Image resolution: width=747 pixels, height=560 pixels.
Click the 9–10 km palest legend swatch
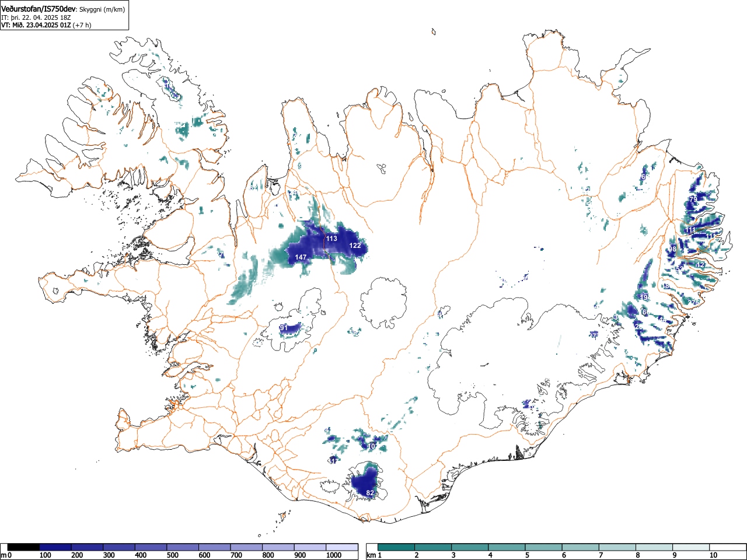pyautogui.click(x=690, y=547)
